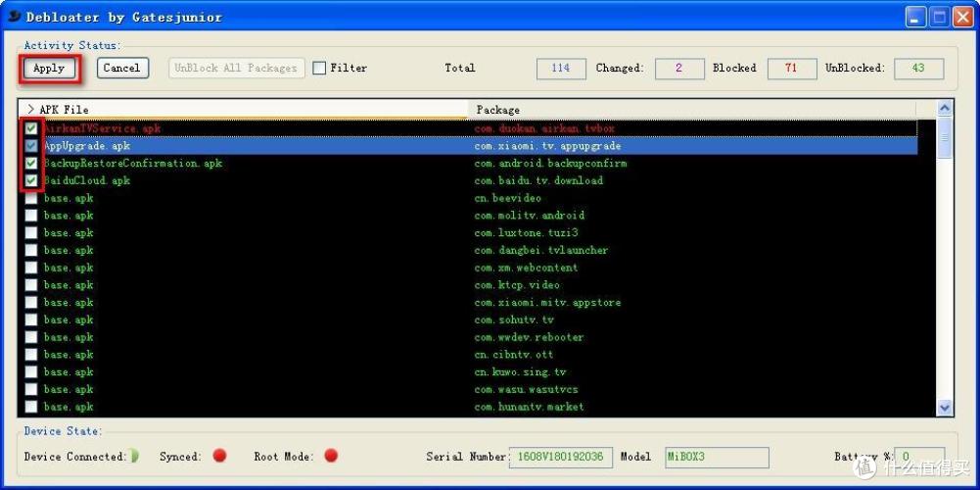Click the scrollbar up arrow

(x=945, y=108)
